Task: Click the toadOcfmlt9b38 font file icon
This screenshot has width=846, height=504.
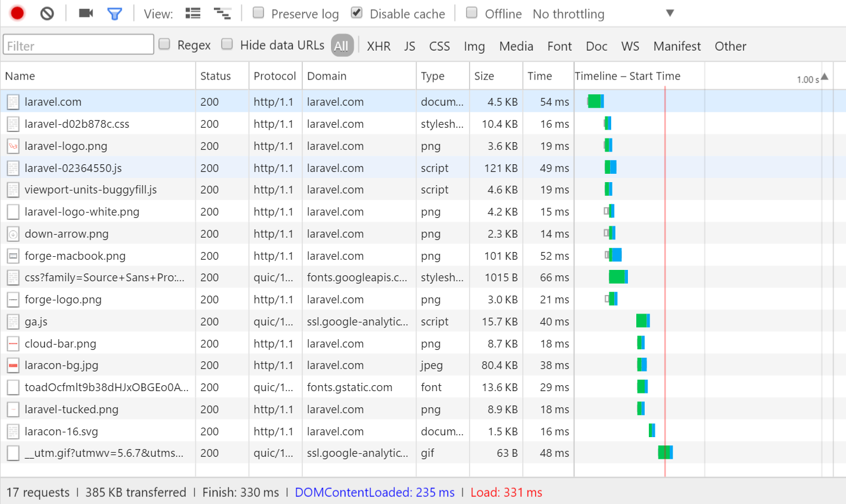Action: click(x=13, y=388)
